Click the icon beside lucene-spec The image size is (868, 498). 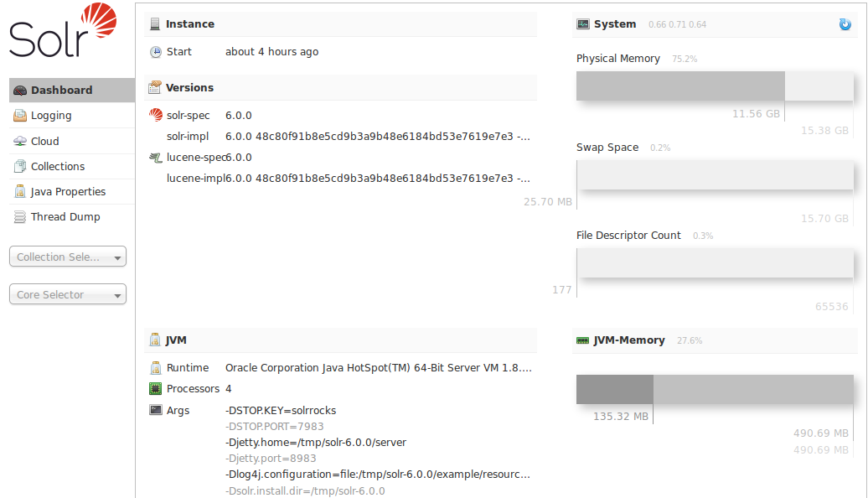point(156,157)
